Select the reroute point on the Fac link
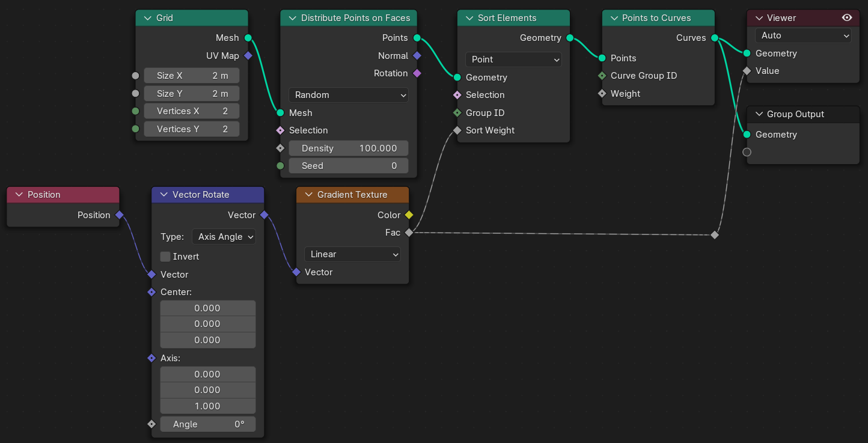The width and height of the screenshot is (868, 443). pos(715,235)
